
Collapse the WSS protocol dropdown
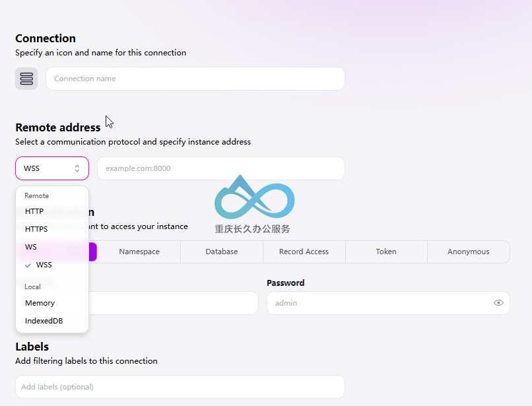point(52,168)
